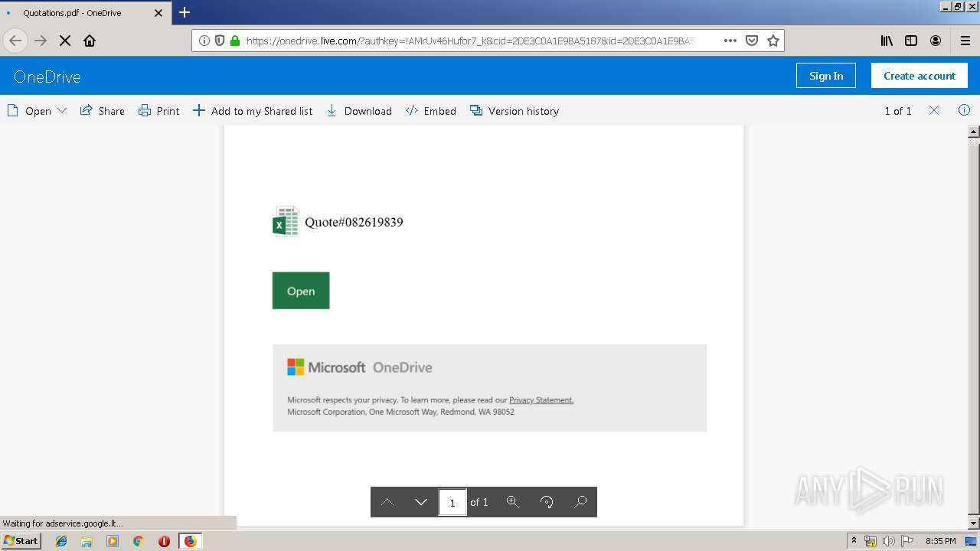Click Share in the toolbar
The height and width of the screenshot is (551, 980).
tap(103, 111)
